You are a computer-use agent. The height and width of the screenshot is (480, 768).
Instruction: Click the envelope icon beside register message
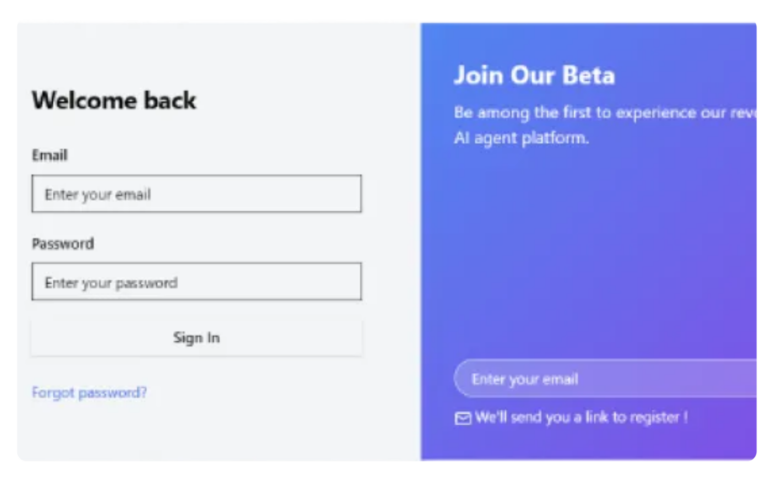pos(462,418)
